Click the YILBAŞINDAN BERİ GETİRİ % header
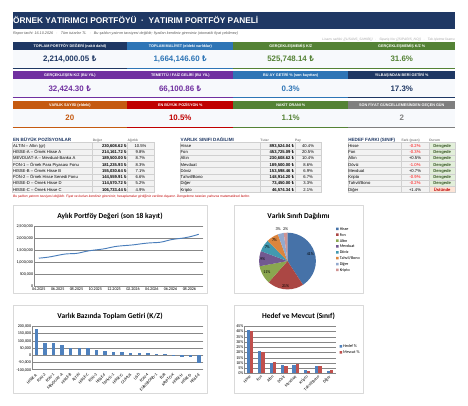The height and width of the screenshot is (406, 468). (x=401, y=75)
